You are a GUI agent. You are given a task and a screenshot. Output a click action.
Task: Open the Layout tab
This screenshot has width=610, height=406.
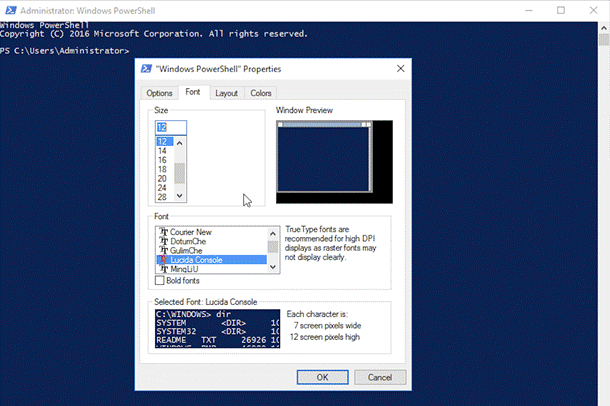[226, 93]
